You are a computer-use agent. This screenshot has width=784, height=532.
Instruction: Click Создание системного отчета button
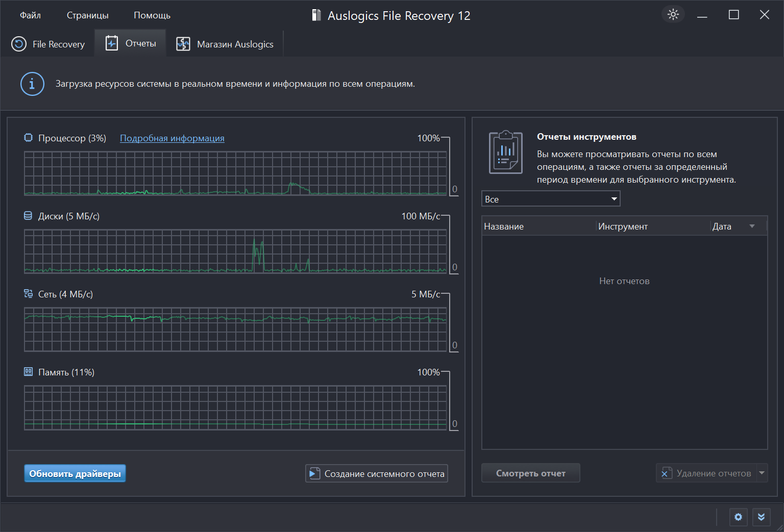point(377,473)
